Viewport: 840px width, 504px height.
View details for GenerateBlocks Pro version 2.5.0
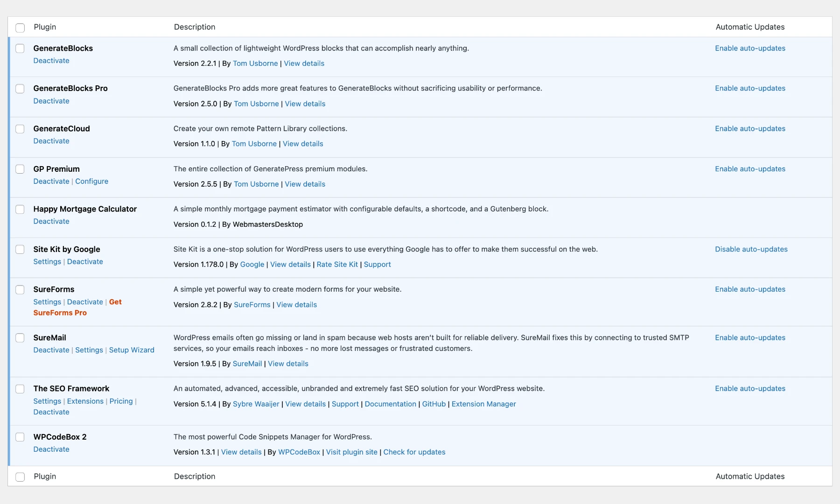pos(305,104)
